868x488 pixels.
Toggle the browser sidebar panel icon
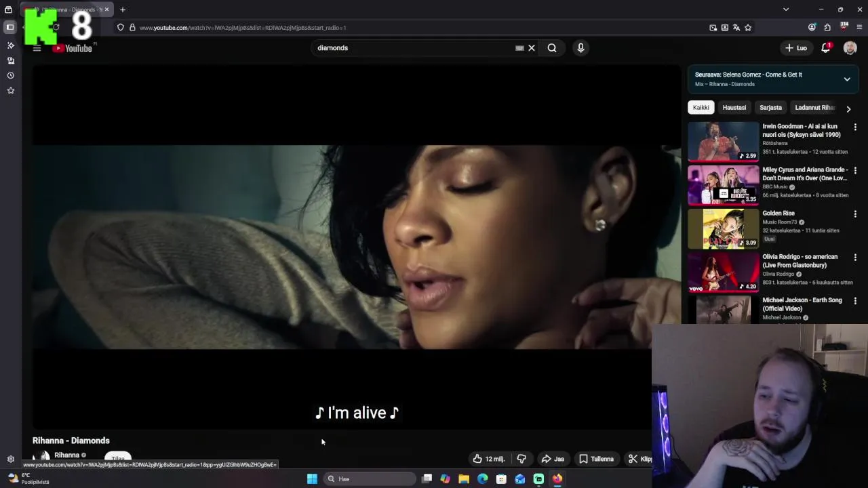pos(10,27)
